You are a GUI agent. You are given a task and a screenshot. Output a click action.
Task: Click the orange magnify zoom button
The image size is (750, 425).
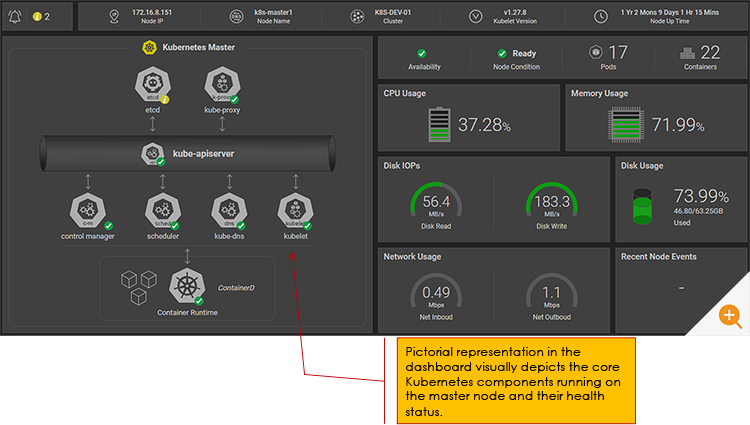tap(729, 316)
